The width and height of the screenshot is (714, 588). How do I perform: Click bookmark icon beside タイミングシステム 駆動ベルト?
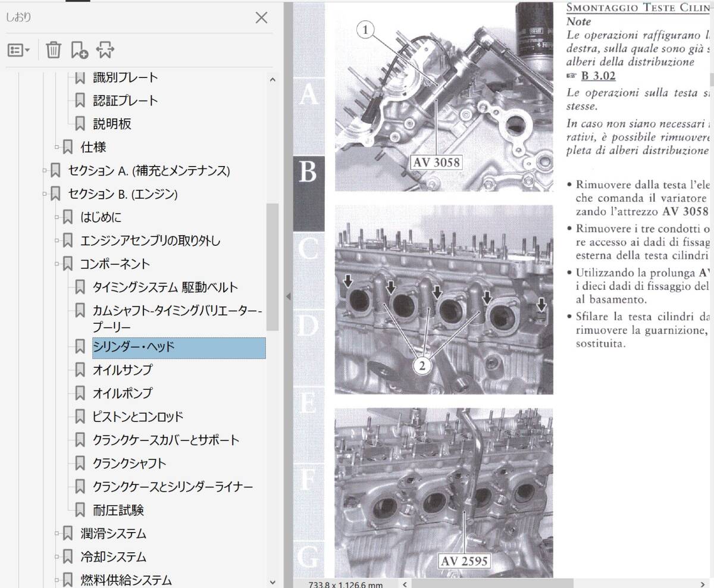(x=80, y=287)
